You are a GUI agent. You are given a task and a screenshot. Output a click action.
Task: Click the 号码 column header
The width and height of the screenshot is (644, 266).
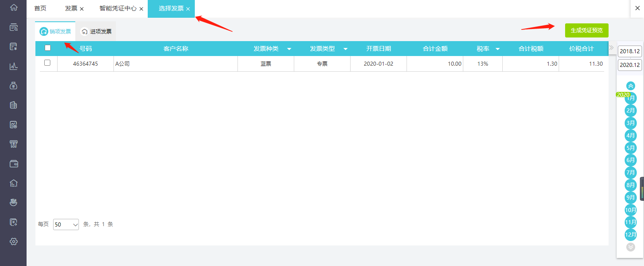click(x=86, y=48)
